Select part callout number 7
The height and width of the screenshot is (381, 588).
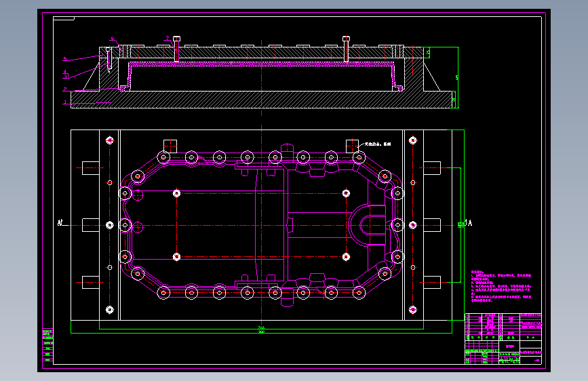coord(168,38)
